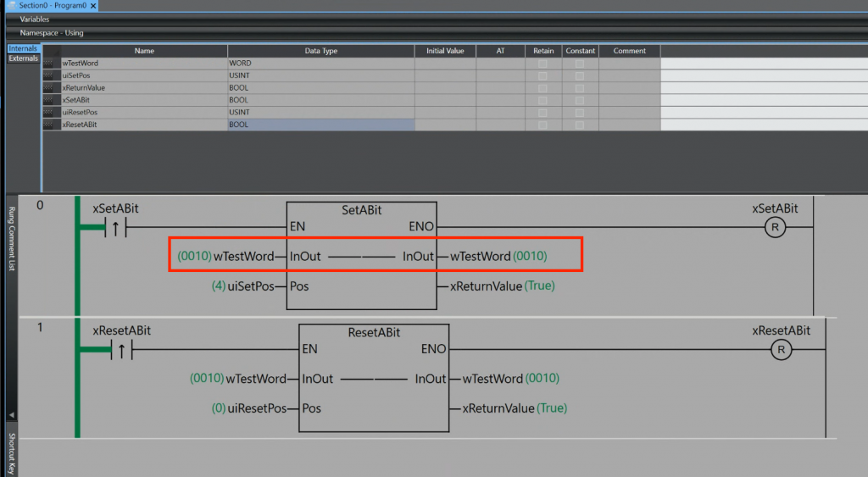
Task: Toggle Constant checkbox for uiSetPos
Action: click(x=580, y=75)
